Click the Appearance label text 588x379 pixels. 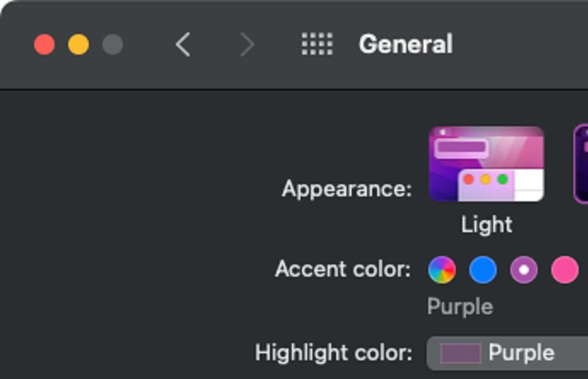click(346, 189)
